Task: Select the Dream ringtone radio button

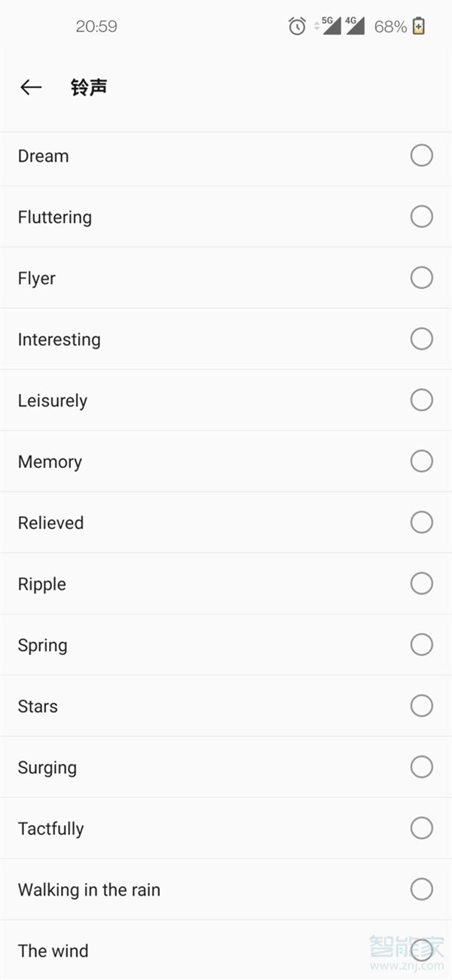Action: click(x=421, y=156)
